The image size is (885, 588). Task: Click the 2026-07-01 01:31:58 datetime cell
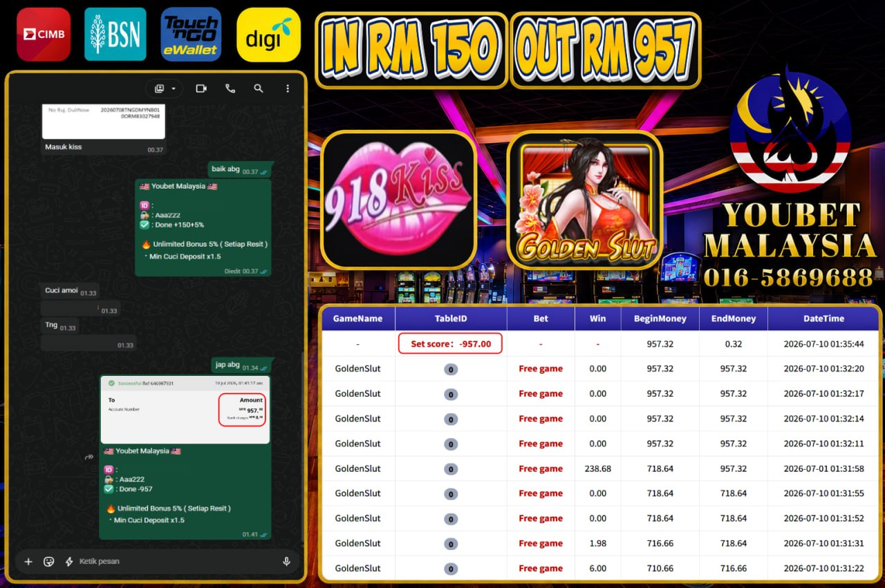[823, 468]
